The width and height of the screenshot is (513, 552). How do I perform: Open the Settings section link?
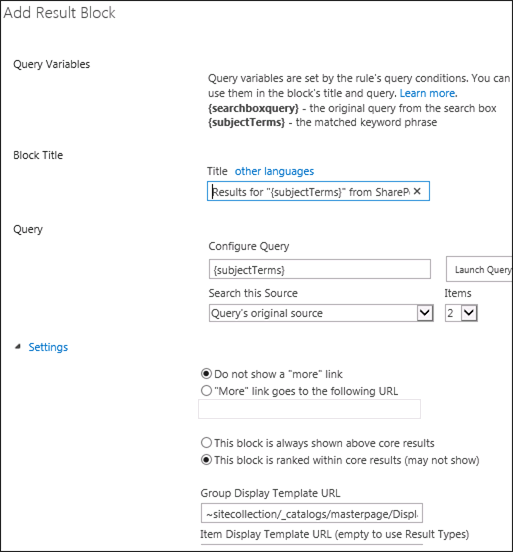tap(48, 347)
